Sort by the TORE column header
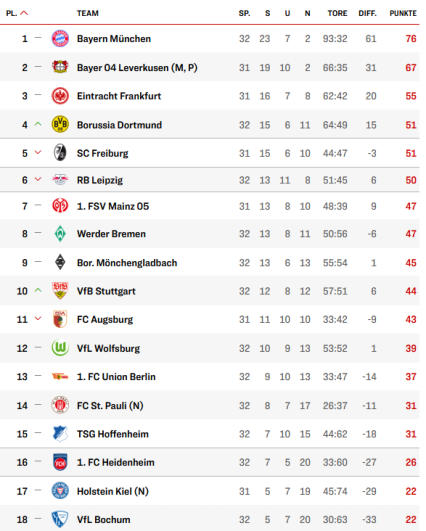The image size is (426, 531). click(x=337, y=13)
